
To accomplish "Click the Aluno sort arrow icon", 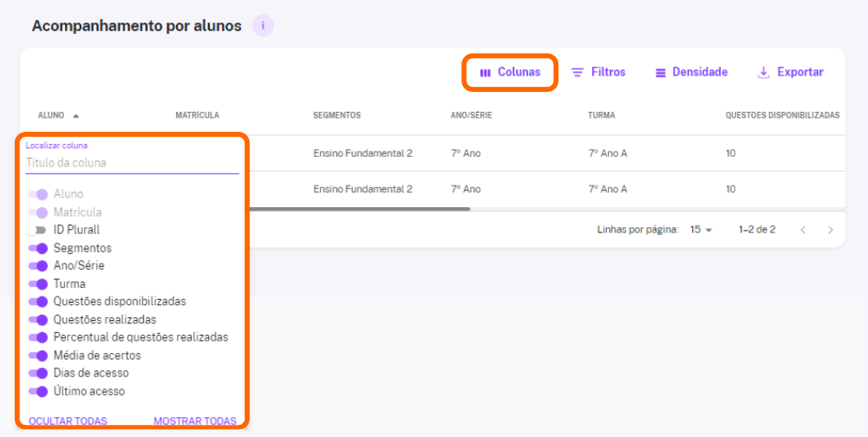I will pyautogui.click(x=75, y=116).
